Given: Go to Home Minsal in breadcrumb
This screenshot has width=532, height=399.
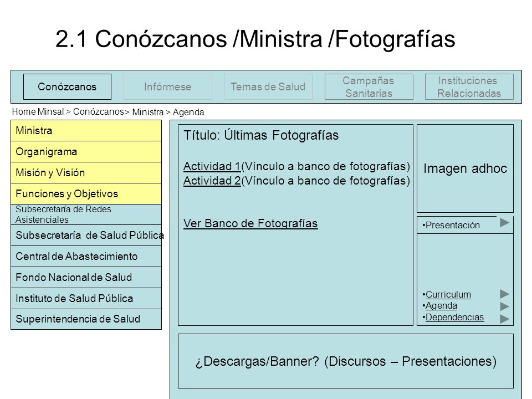Looking at the screenshot, I should [38, 111].
